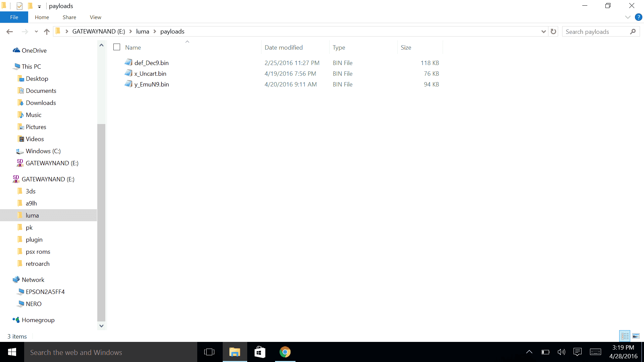The image size is (644, 362).
Task: Click GATEWAYNAND (E:) in the address bar
Action: coord(99,32)
